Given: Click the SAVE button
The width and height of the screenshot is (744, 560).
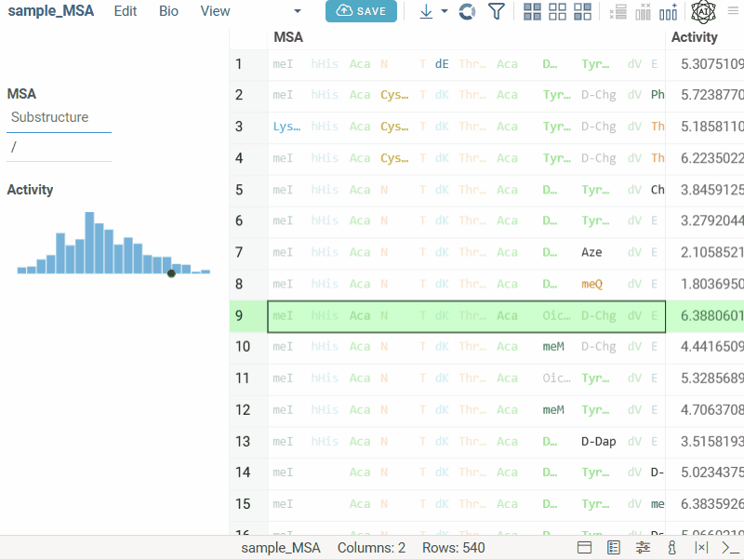Looking at the screenshot, I should 361,11.
